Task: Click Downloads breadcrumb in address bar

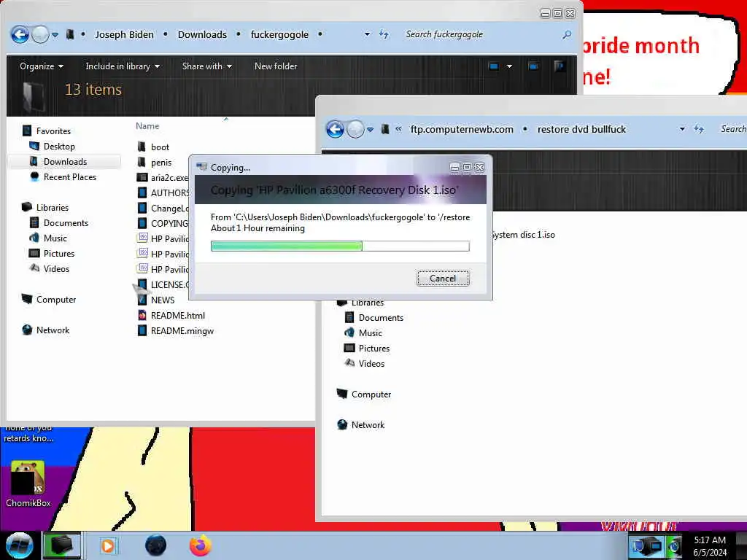Action: (x=202, y=34)
